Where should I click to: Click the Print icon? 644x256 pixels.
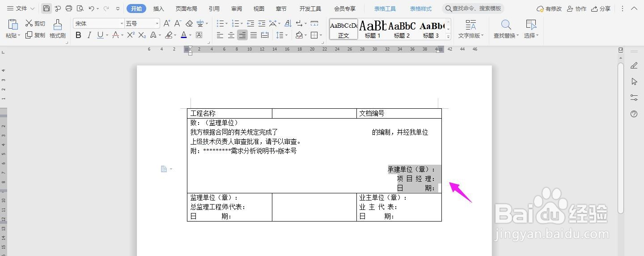click(x=69, y=9)
